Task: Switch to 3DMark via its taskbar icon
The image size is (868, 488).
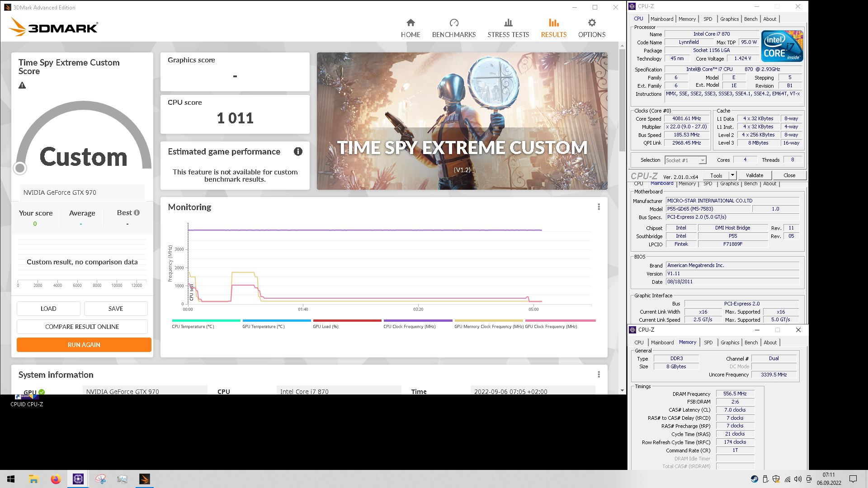Action: coord(145,479)
